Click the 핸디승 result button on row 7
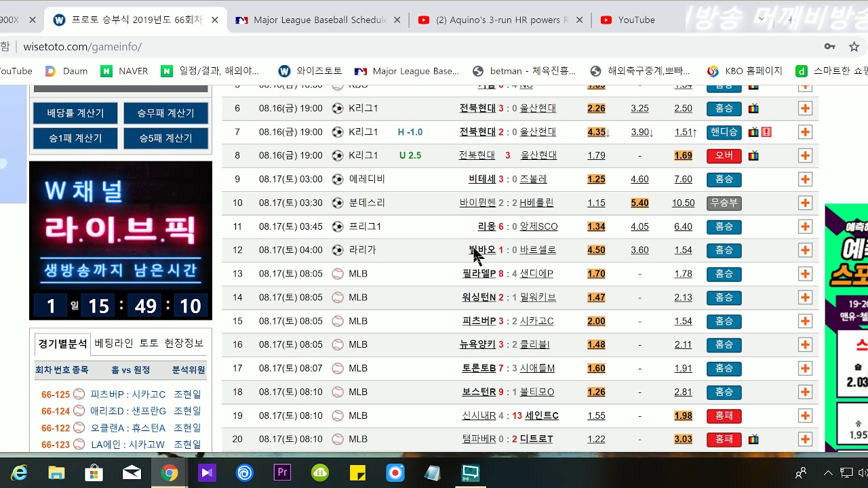The width and height of the screenshot is (868, 488). [724, 132]
